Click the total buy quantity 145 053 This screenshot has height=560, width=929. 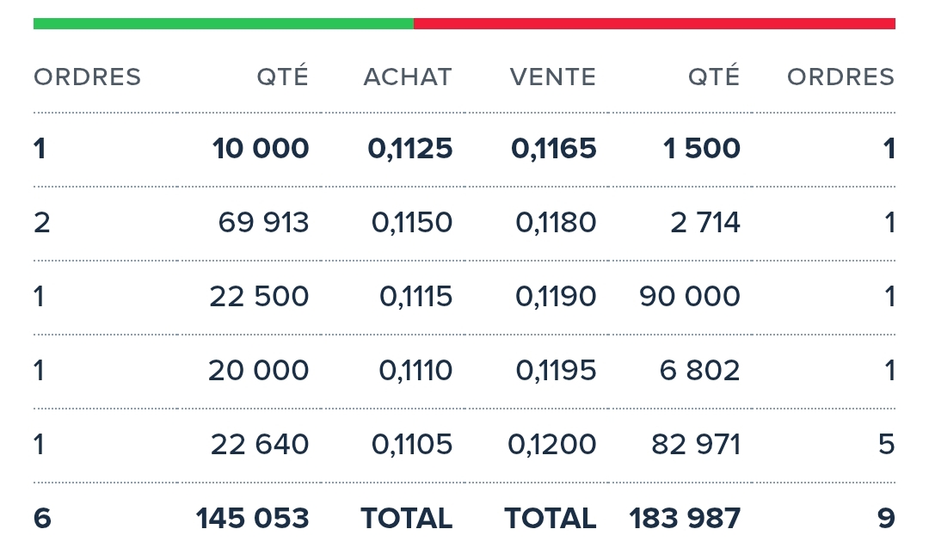252,519
